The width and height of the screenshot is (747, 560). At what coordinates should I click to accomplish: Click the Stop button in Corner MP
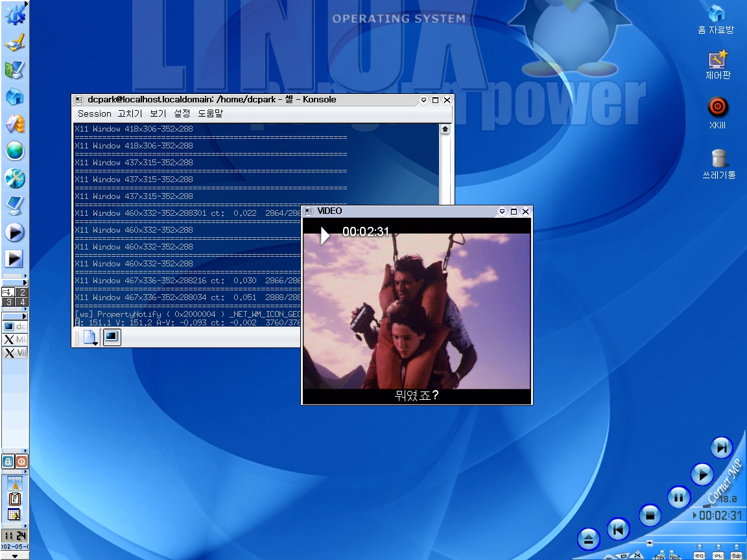coord(649,515)
